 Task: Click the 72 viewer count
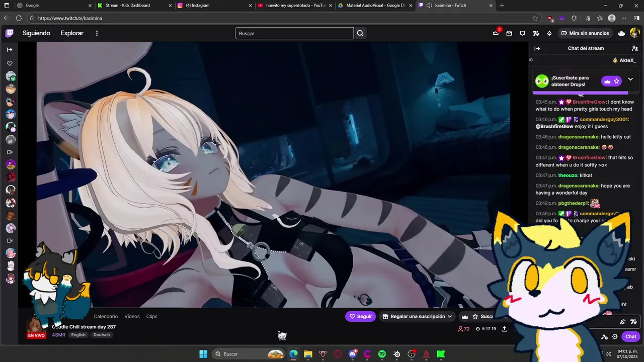tap(463, 329)
